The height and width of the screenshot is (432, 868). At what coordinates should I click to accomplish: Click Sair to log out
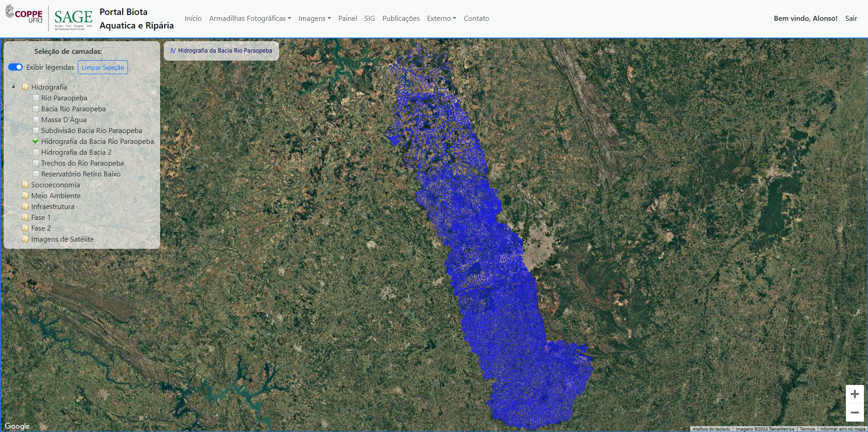(x=851, y=19)
